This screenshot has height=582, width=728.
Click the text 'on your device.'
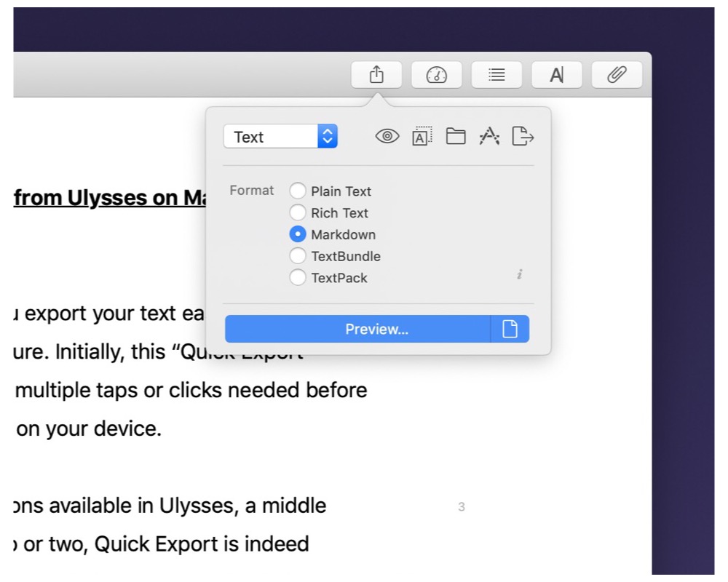click(x=89, y=428)
